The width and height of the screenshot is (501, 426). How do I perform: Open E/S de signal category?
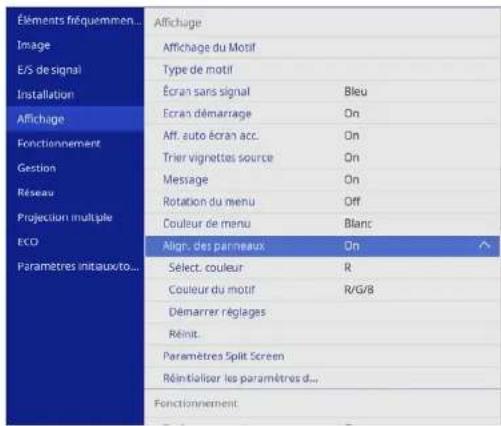point(49,70)
